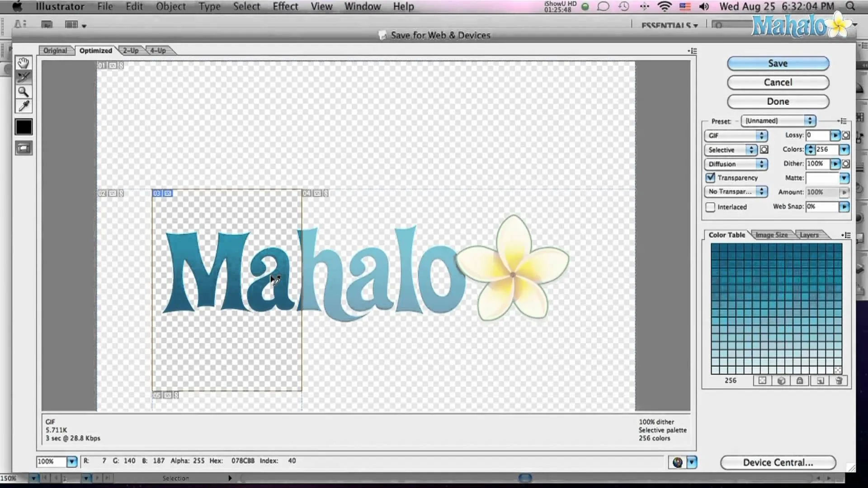Screen dimensions: 868x488
Task: Click the Lossy value field
Action: tap(818, 135)
